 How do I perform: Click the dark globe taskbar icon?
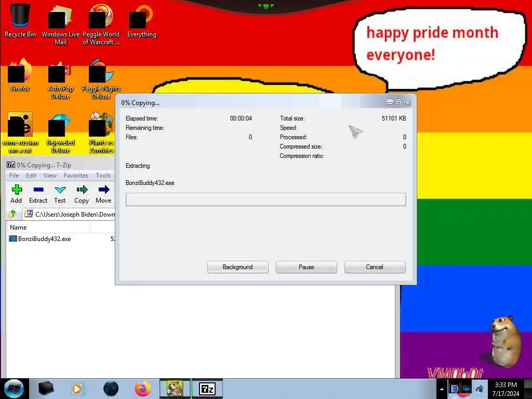111,389
